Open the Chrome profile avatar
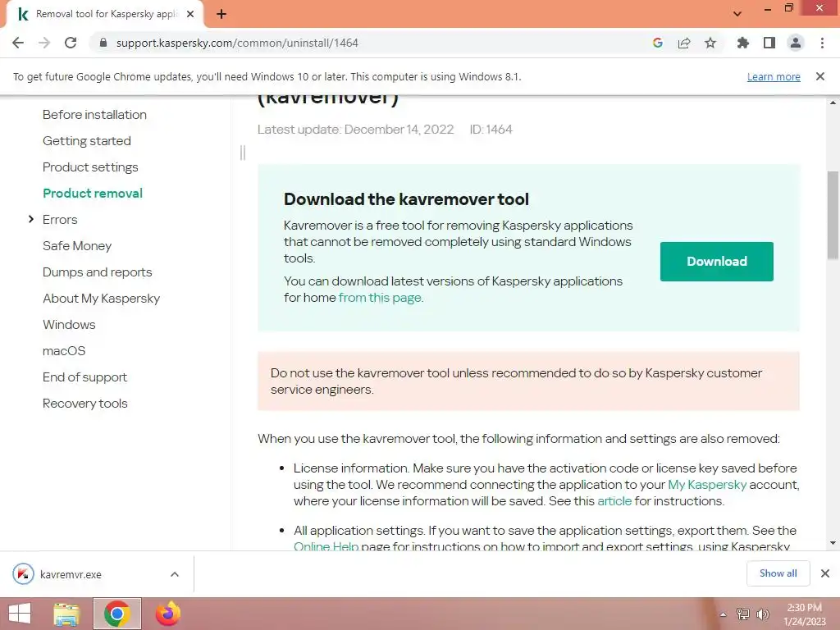The height and width of the screenshot is (630, 840). [x=796, y=43]
